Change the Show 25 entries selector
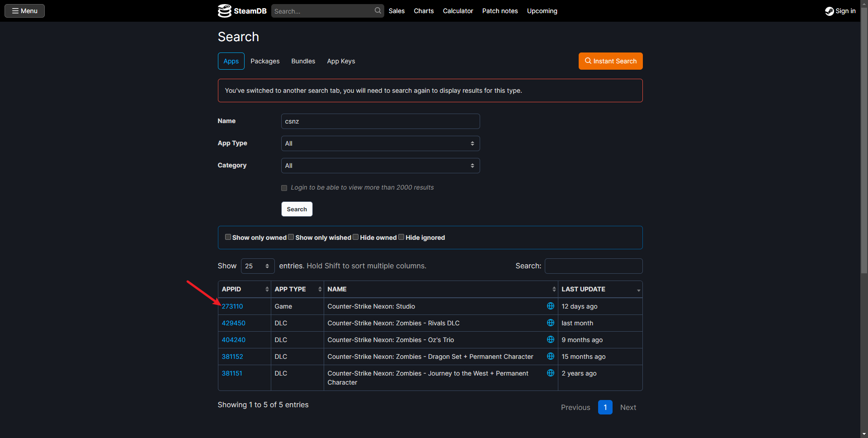868x438 pixels. (x=257, y=266)
